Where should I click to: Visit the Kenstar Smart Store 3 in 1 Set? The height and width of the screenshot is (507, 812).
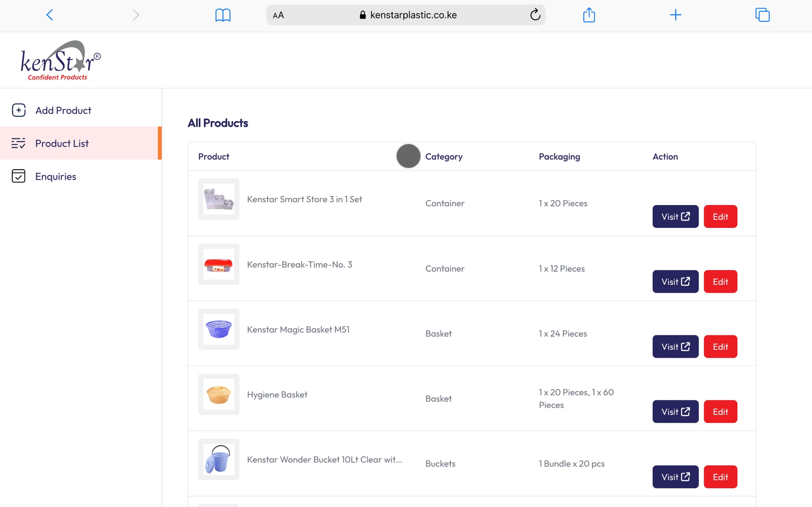click(x=675, y=216)
